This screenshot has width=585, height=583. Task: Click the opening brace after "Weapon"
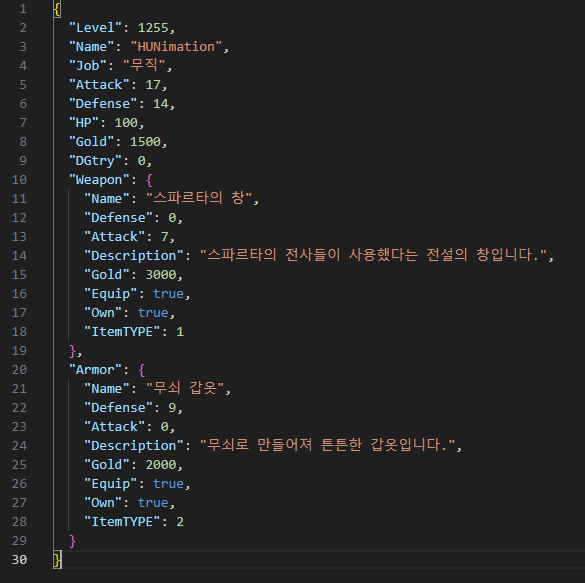[149, 180]
